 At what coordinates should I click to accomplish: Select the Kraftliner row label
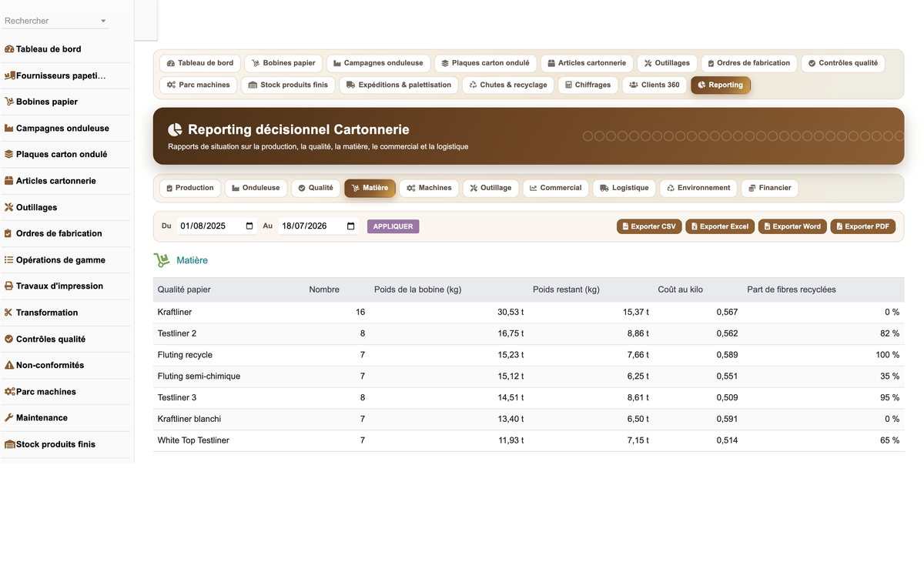[175, 312]
